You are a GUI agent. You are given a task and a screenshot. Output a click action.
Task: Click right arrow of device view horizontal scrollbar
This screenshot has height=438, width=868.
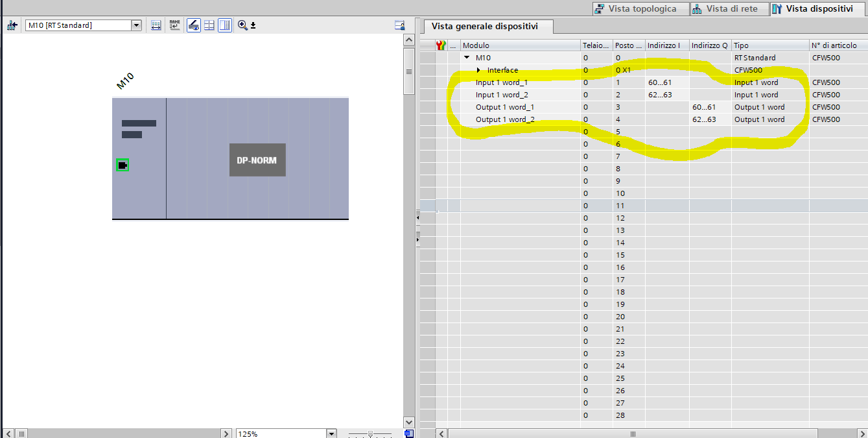pos(226,433)
